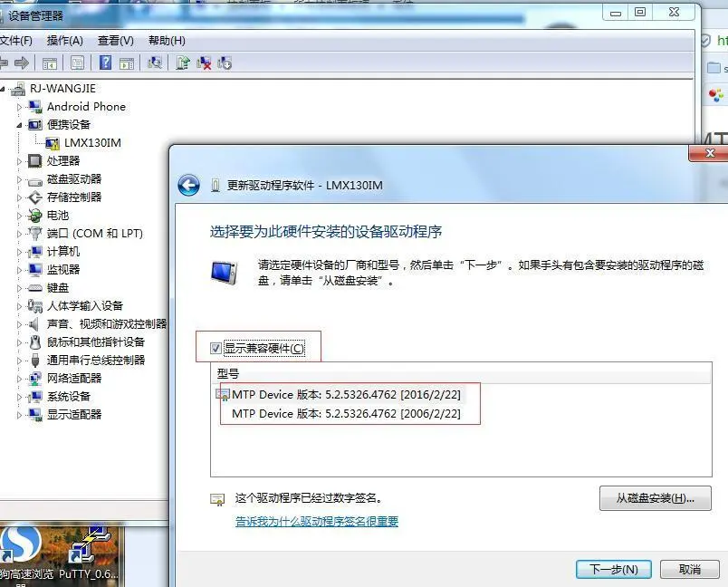The width and height of the screenshot is (728, 587).
Task: Click the wizard's blue back arrow button
Action: (189, 185)
